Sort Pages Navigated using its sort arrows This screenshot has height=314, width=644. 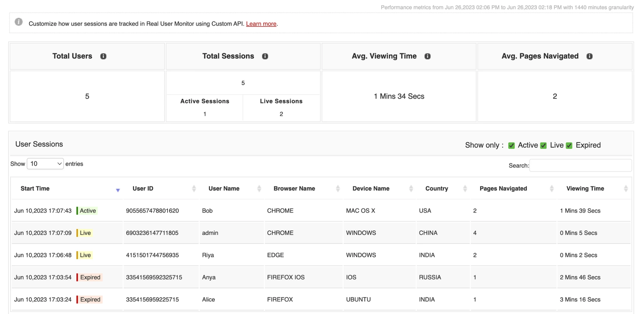pos(552,188)
